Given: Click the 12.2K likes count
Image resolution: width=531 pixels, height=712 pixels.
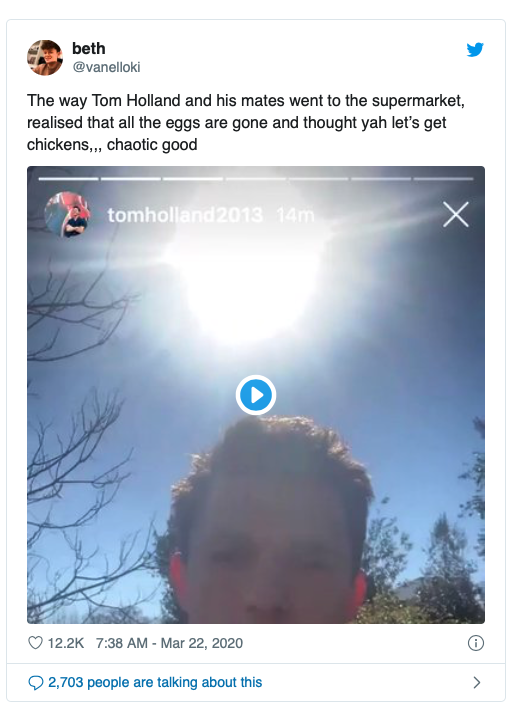Looking at the screenshot, I should [x=66, y=643].
